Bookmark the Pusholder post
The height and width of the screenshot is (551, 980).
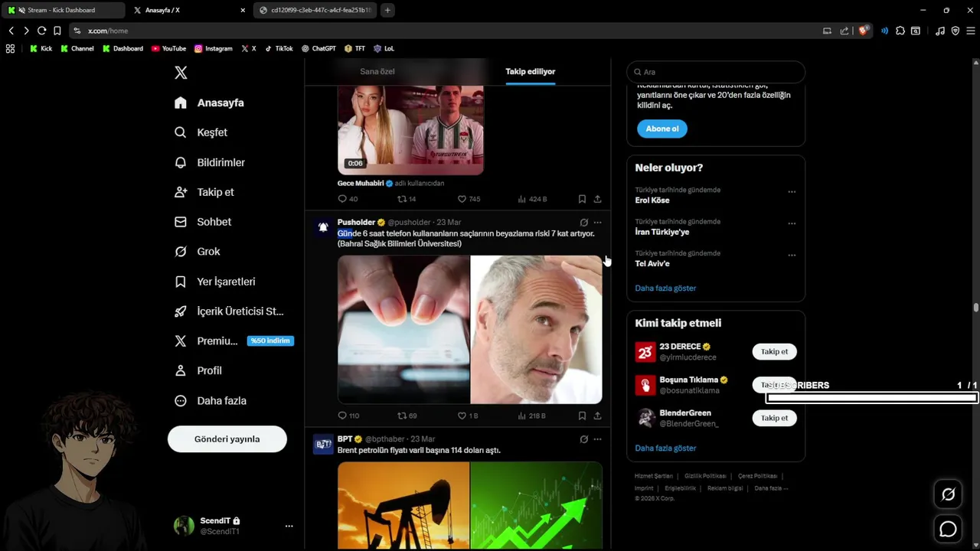click(x=582, y=416)
